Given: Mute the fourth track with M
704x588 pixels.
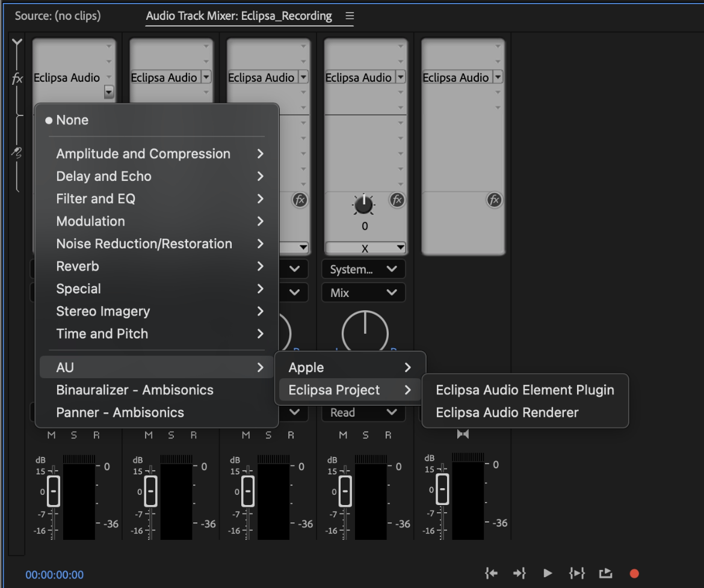Looking at the screenshot, I should point(344,435).
